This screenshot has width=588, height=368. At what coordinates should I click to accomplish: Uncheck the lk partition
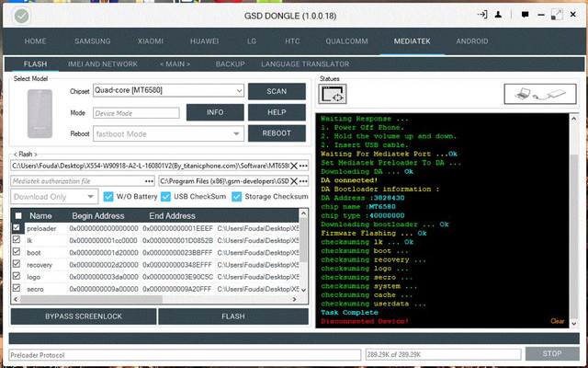tap(17, 239)
